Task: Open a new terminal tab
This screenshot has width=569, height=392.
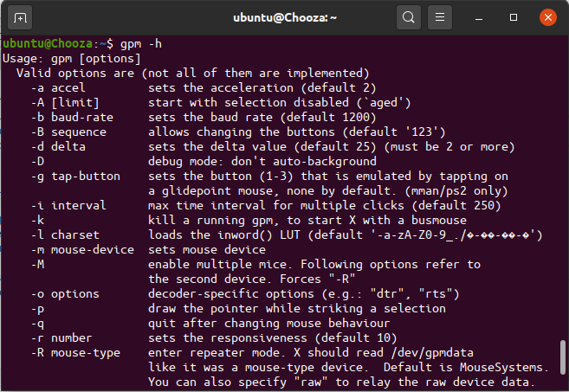Action: click(x=21, y=16)
